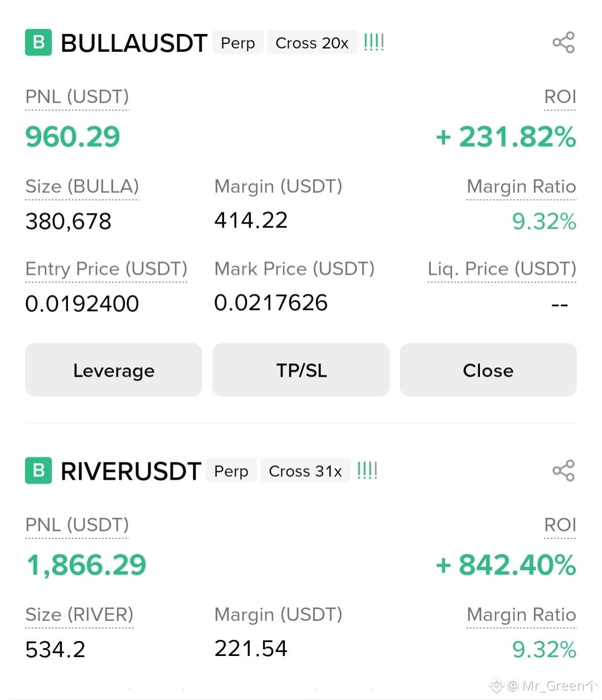Tap the green B badge beside RIVERUSDT
The height and width of the screenshot is (700, 602).
38,470
